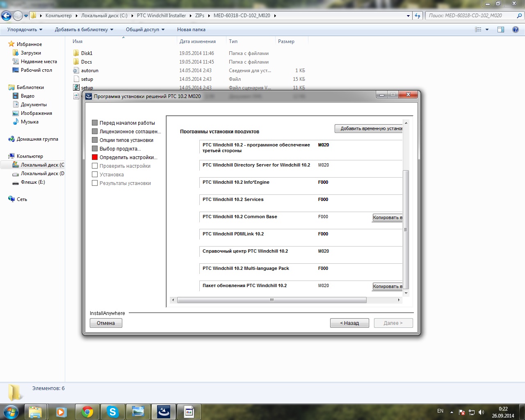
Task: Toggle the Explorer preview pane icon
Action: click(501, 30)
